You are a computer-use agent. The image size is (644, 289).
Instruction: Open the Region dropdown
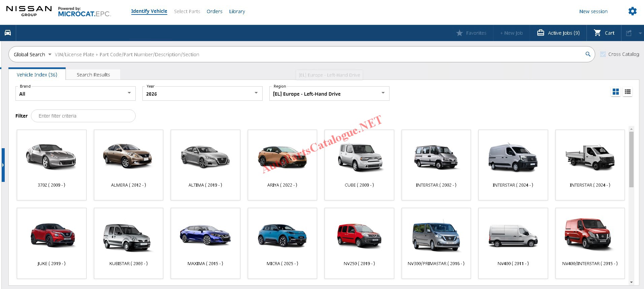(329, 94)
